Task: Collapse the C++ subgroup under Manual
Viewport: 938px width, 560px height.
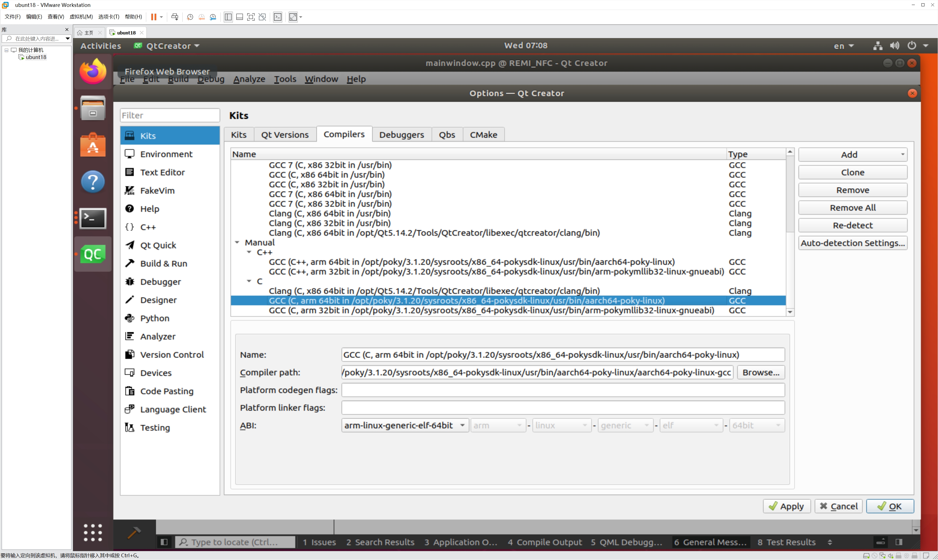Action: 249,252
